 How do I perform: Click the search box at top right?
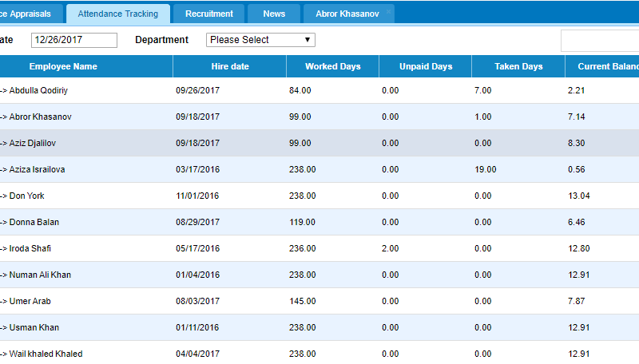[600, 41]
